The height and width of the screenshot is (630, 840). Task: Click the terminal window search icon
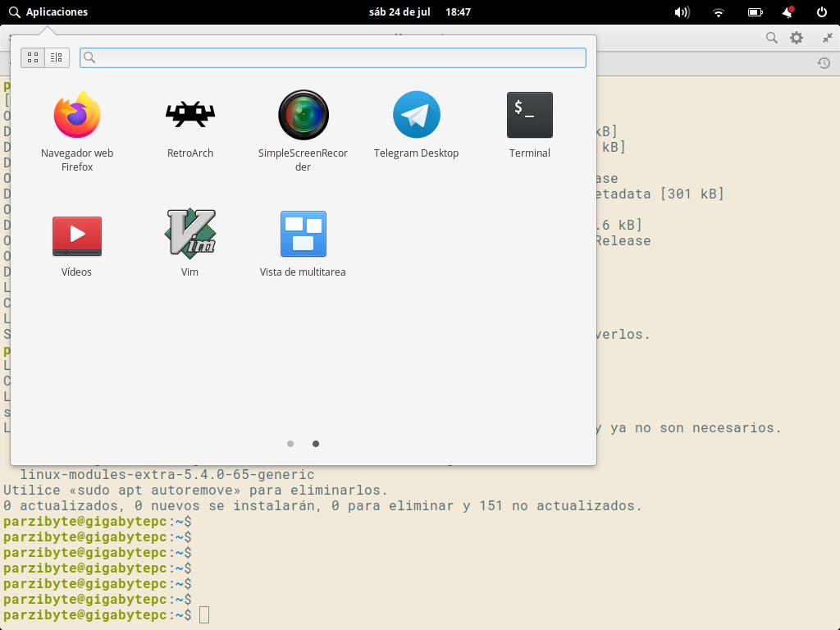(771, 38)
